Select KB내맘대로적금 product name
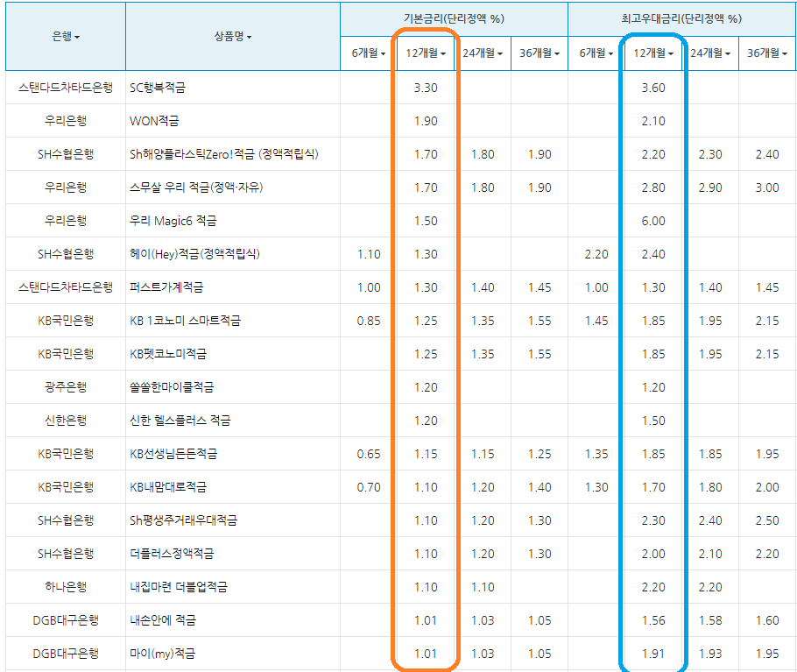797x672 pixels. pos(168,487)
